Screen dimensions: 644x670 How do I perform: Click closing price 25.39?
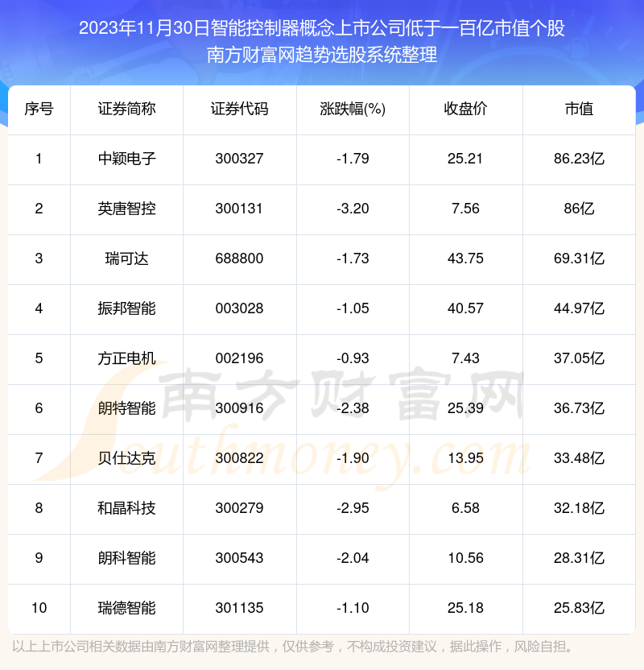[465, 409]
